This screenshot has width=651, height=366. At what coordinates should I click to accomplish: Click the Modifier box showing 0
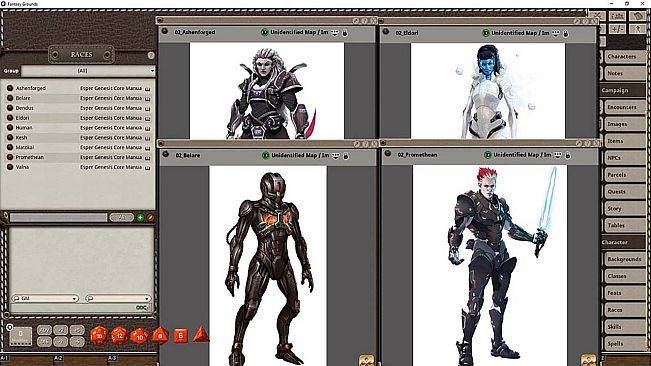(x=20, y=336)
